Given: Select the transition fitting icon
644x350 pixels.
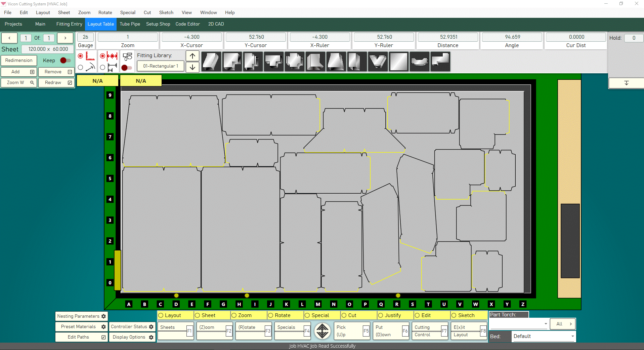Looking at the screenshot, I should tap(336, 62).
